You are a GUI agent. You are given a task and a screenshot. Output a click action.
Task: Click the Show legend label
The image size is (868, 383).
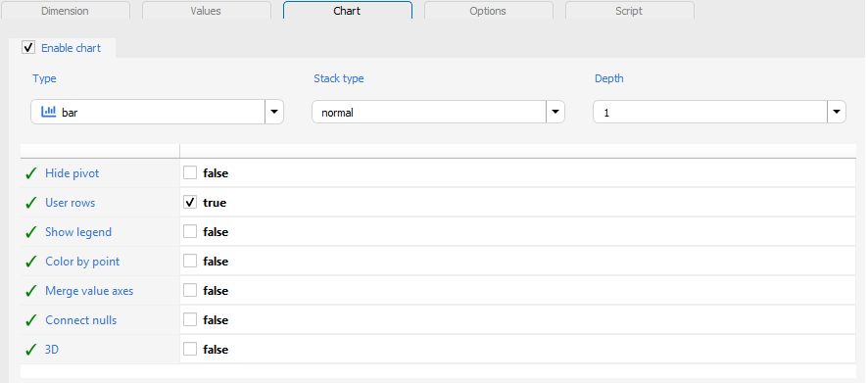point(78,232)
